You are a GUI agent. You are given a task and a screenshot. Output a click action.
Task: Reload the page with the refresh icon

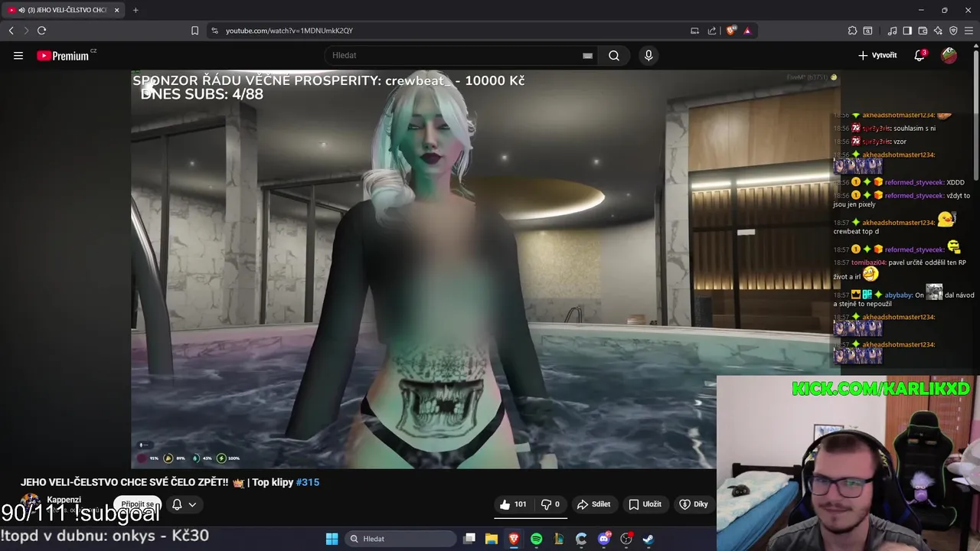point(41,31)
